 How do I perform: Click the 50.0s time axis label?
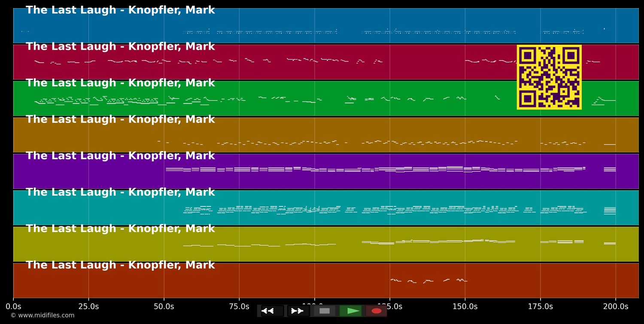(x=164, y=306)
